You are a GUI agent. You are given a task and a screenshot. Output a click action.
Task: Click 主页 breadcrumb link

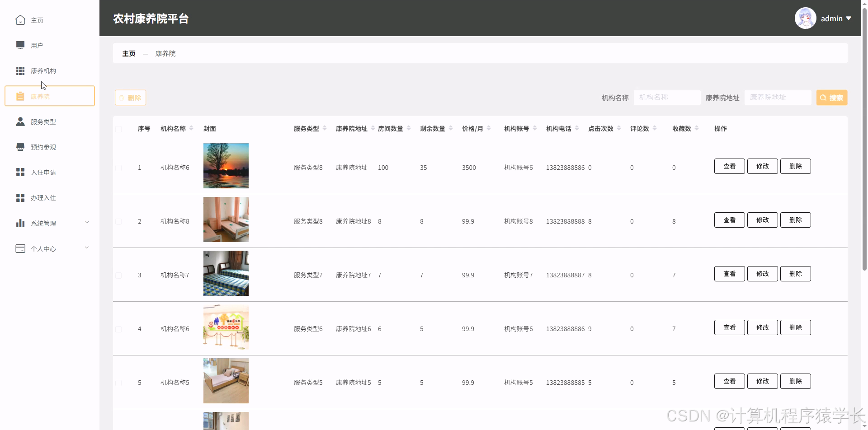(129, 53)
